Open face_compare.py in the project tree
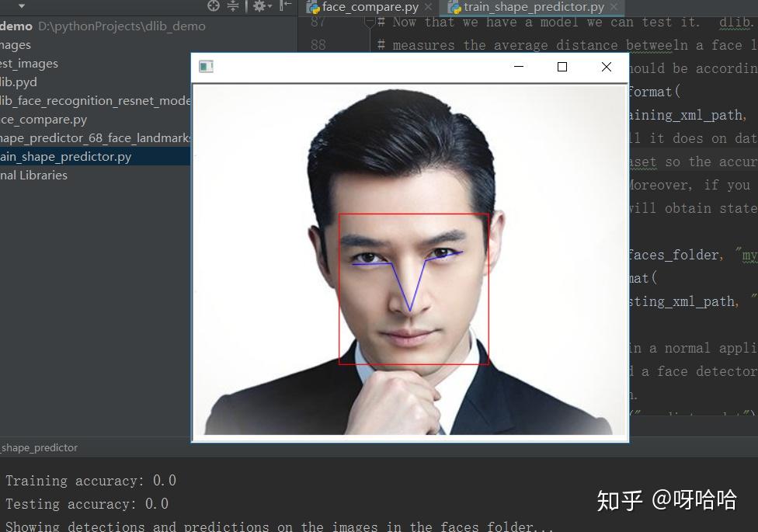Viewport: 758px width, 532px height. point(43,120)
